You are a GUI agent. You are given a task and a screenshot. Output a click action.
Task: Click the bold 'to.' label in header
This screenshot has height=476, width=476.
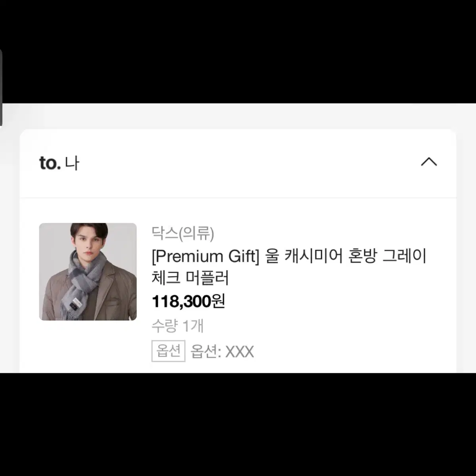[x=50, y=163]
